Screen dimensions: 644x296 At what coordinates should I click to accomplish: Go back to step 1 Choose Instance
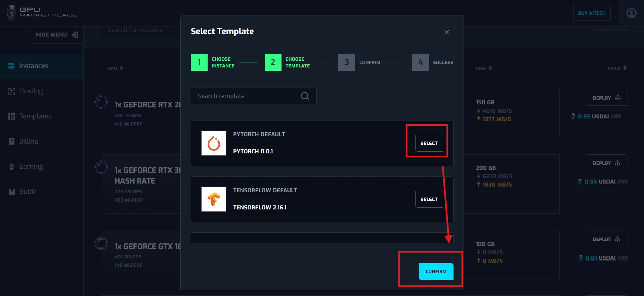pyautogui.click(x=199, y=62)
